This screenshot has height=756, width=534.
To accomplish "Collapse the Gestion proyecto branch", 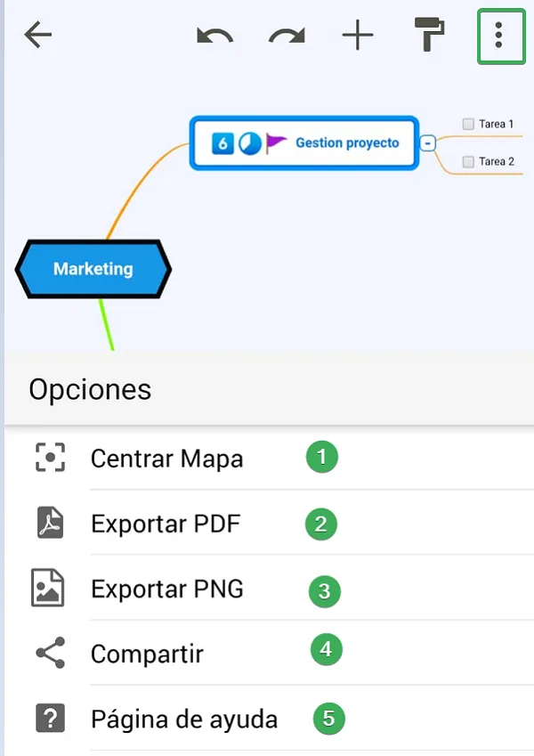I will [427, 143].
